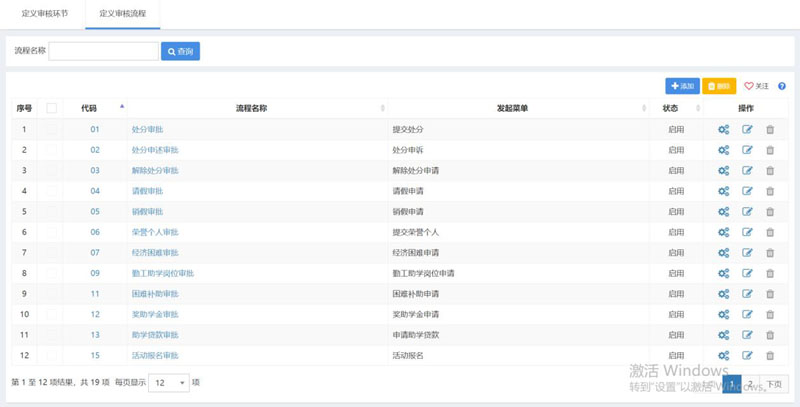Switch to the 定义审核环节 tab
The height and width of the screenshot is (407, 800).
coord(44,14)
